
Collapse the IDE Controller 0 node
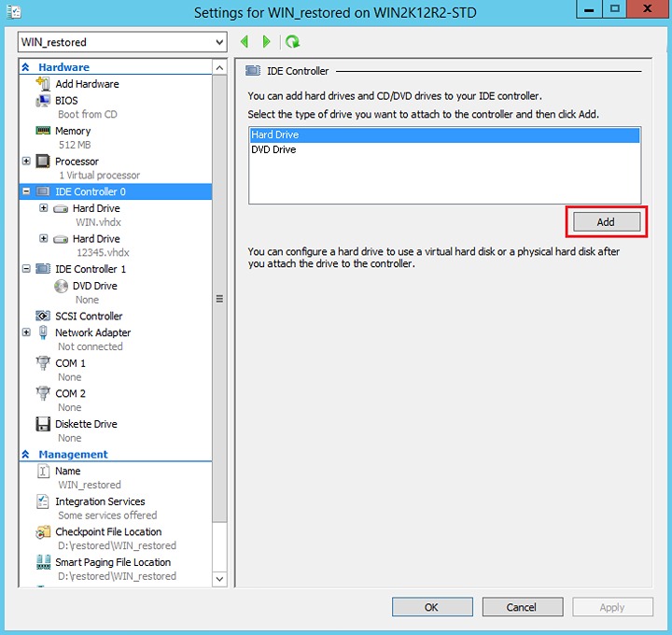click(x=26, y=191)
